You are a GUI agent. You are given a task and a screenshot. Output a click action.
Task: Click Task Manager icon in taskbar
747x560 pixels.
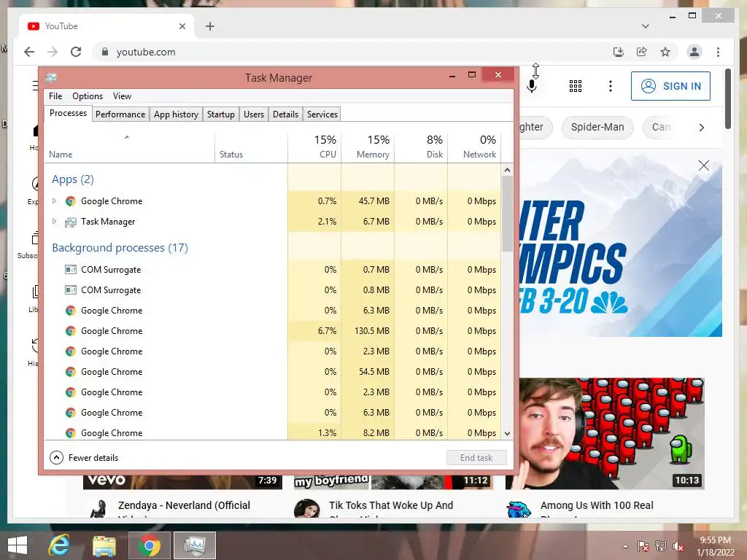(x=194, y=545)
